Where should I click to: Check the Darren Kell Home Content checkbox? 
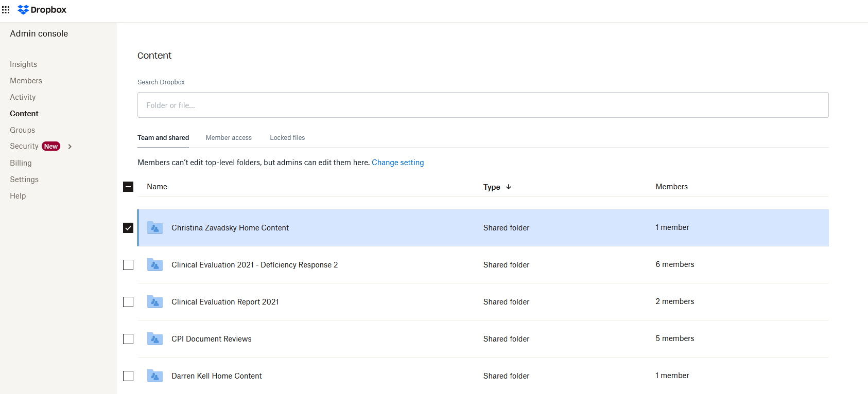pos(128,376)
